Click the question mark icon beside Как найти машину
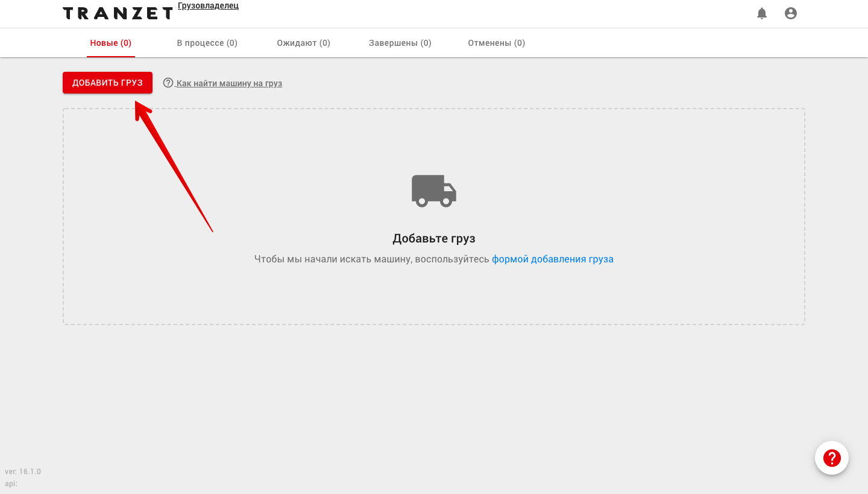 (x=168, y=83)
